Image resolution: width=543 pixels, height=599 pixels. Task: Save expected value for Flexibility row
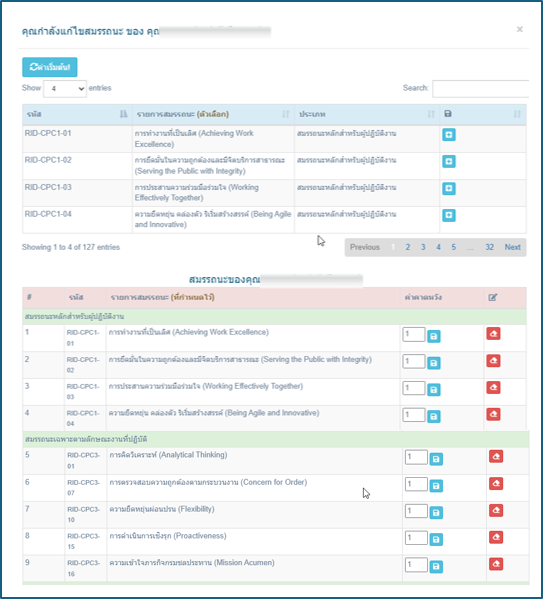point(436,513)
